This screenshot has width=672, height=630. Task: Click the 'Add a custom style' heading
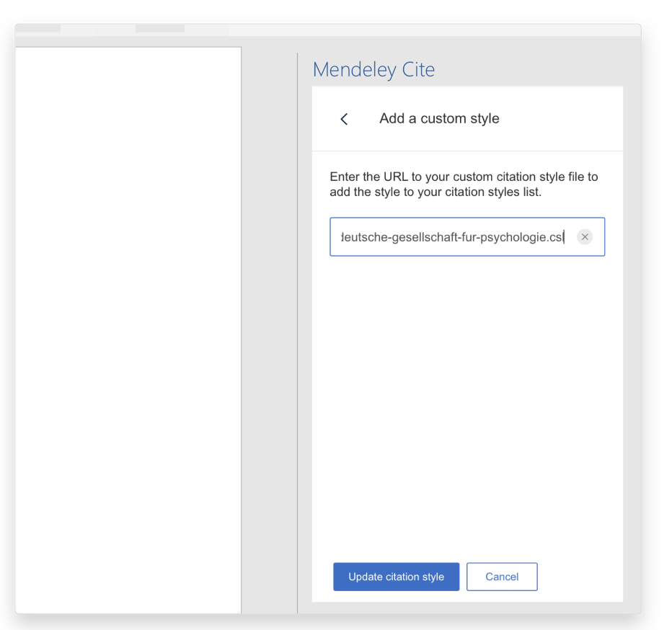(439, 119)
